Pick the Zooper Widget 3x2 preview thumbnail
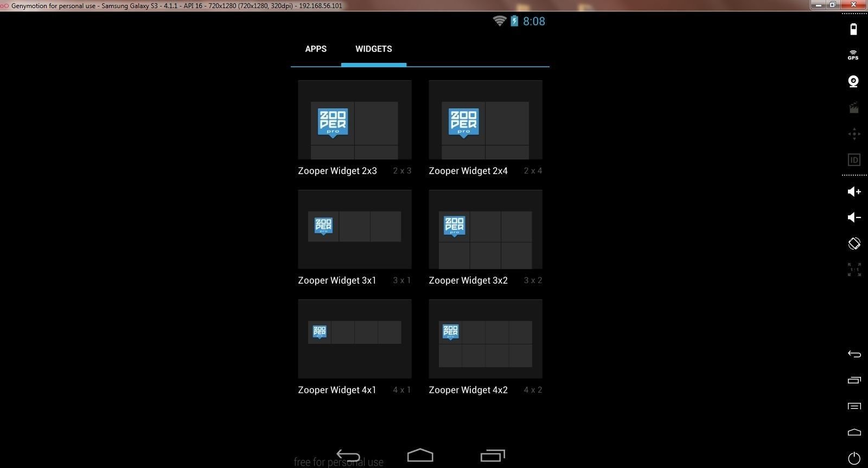Screen dimensions: 868x468 (x=486, y=229)
